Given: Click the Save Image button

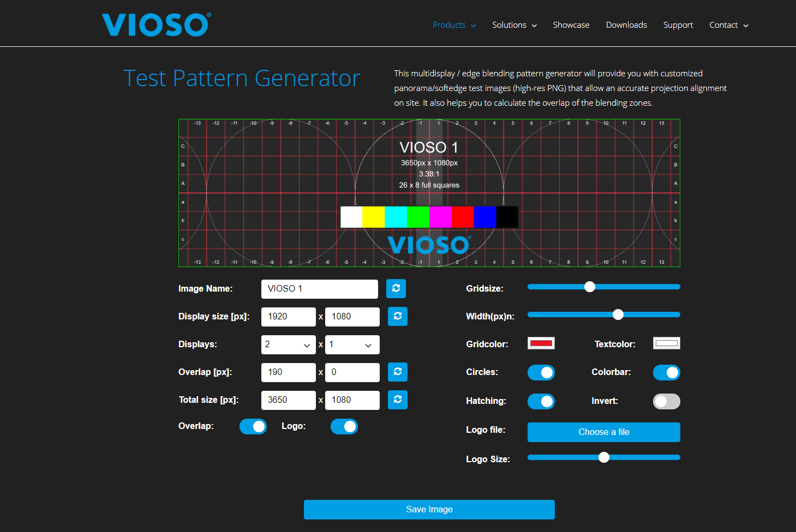Looking at the screenshot, I should click(429, 509).
